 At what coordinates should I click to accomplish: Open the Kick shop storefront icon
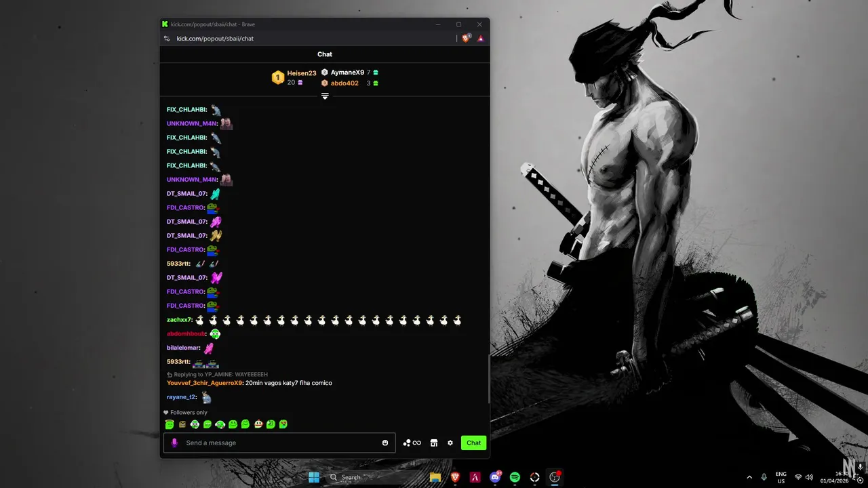434,443
